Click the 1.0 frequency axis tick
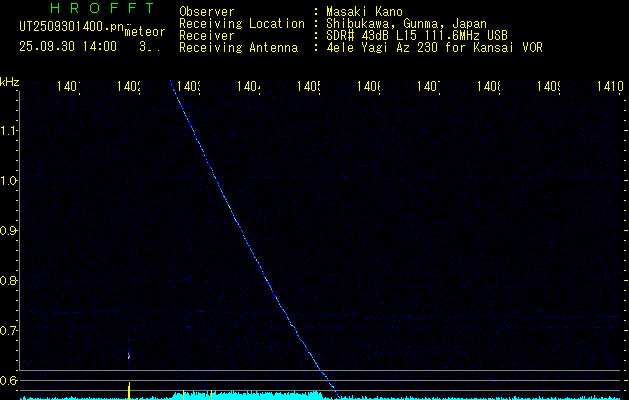Image resolution: width=629 pixels, height=400 pixels. pos(10,180)
